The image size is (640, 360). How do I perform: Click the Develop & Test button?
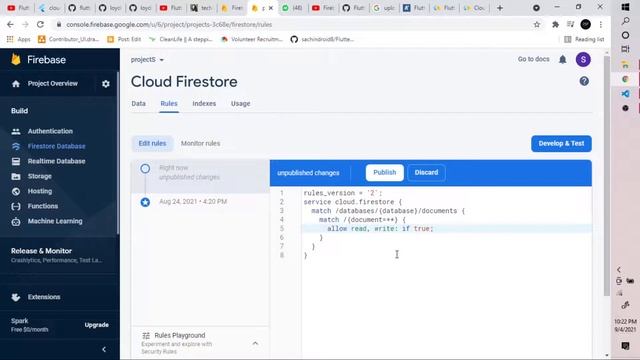point(561,143)
